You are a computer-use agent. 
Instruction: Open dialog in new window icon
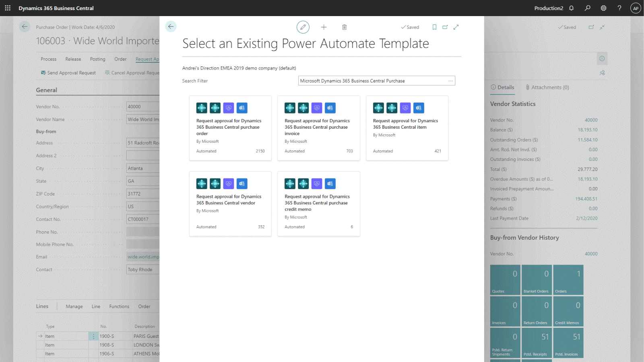[x=445, y=27]
